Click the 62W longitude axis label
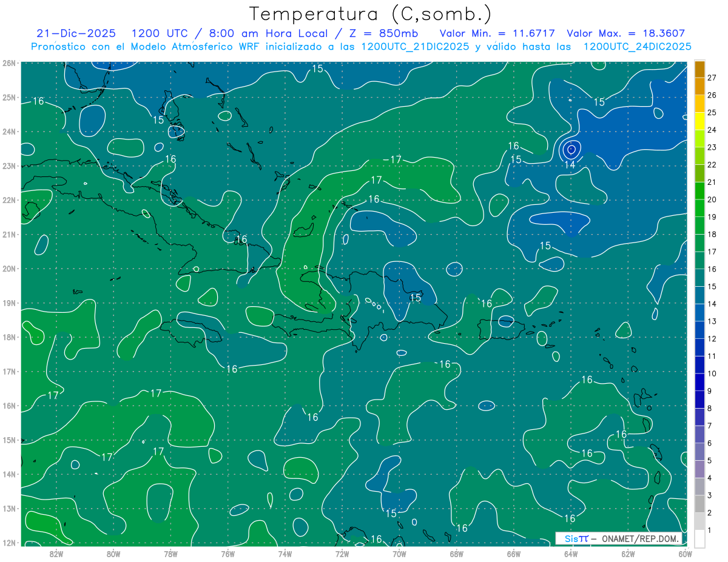 point(628,554)
